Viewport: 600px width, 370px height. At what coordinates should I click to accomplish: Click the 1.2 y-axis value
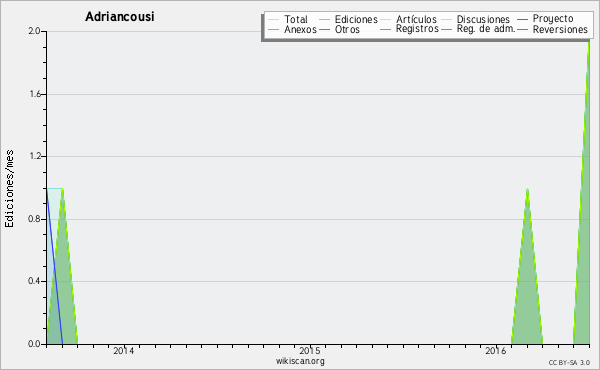[34, 156]
